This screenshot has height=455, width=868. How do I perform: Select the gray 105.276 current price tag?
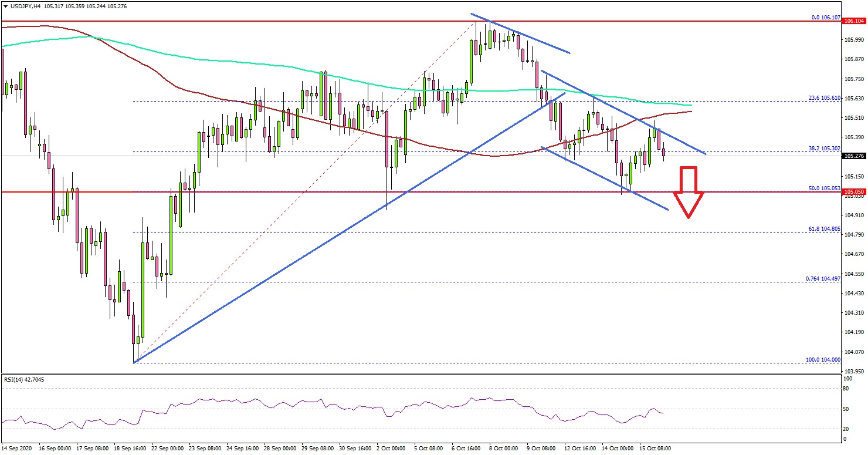tap(853, 156)
